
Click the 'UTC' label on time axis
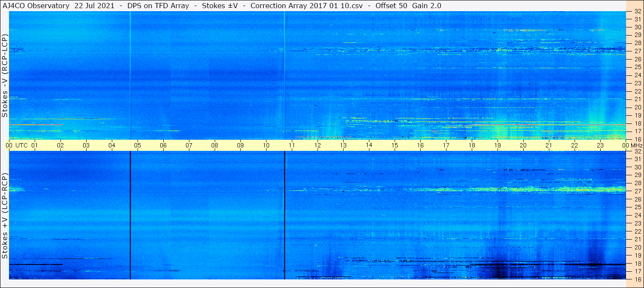tap(22, 146)
